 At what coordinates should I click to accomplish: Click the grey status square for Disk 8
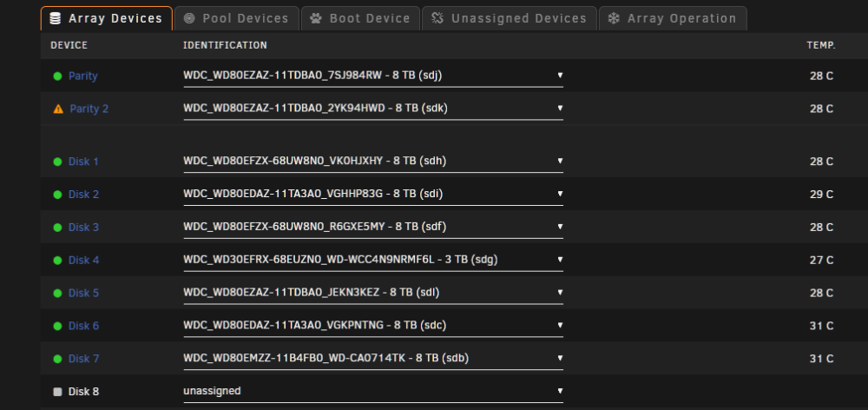tap(57, 392)
